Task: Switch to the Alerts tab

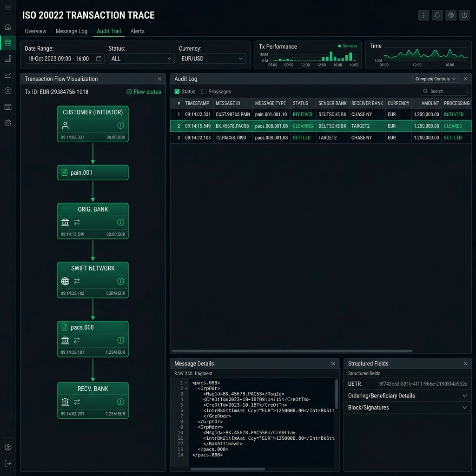Action: 137,31
